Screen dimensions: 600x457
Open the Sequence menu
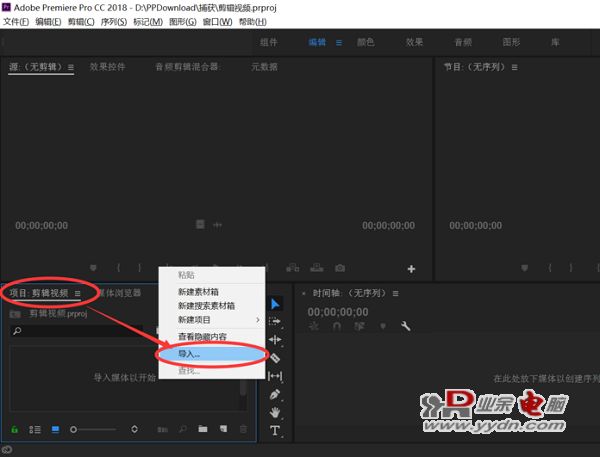(x=114, y=22)
